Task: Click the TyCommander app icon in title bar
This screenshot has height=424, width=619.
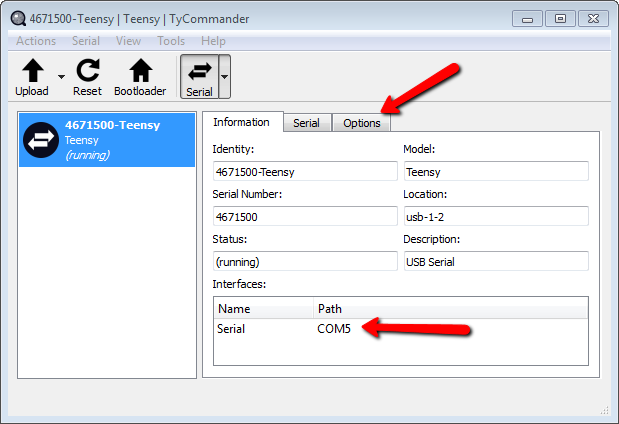Action: [x=18, y=19]
